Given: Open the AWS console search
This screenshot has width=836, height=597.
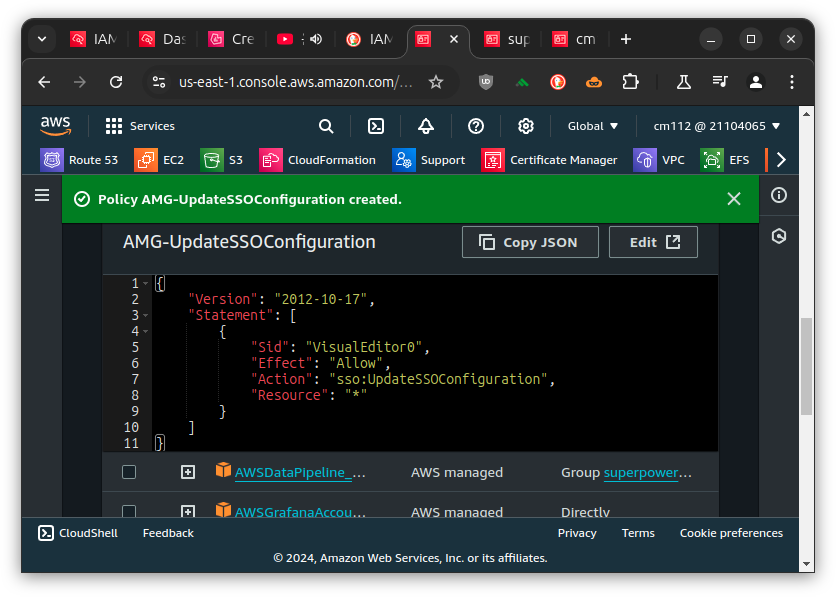Looking at the screenshot, I should point(326,126).
